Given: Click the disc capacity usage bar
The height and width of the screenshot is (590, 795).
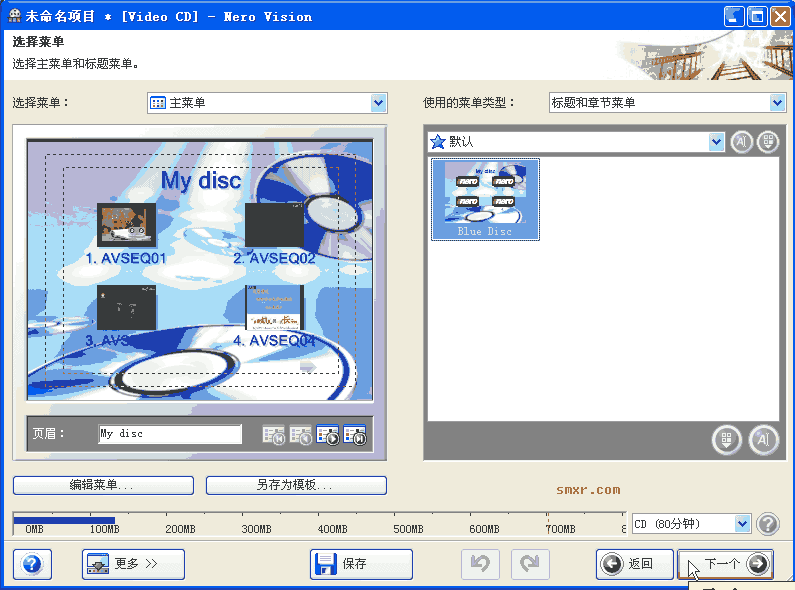Looking at the screenshot, I should point(320,521).
